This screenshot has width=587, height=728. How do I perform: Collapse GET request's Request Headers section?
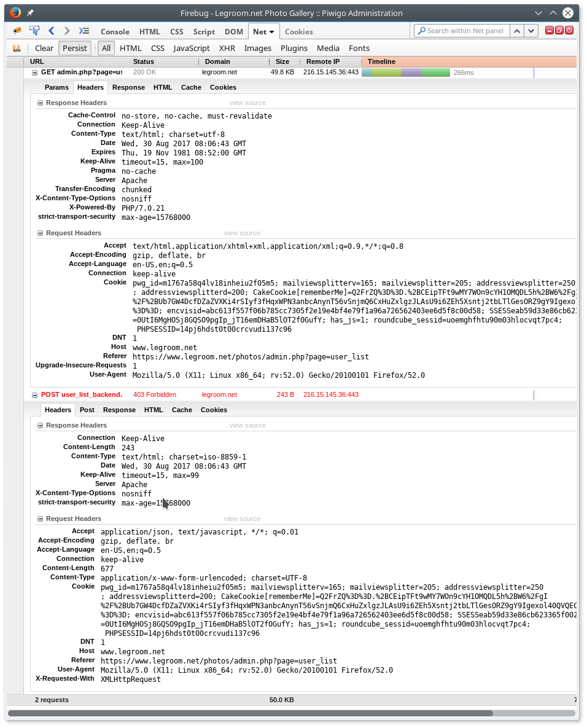point(40,233)
